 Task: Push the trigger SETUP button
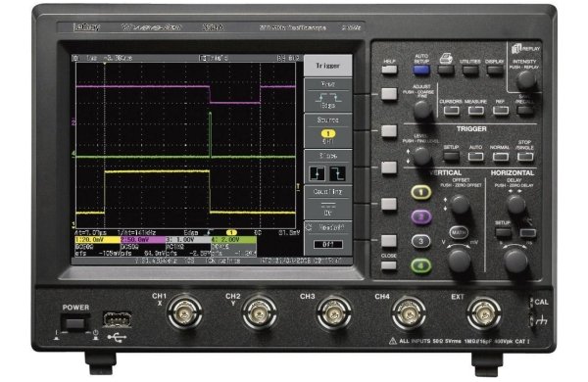point(451,157)
